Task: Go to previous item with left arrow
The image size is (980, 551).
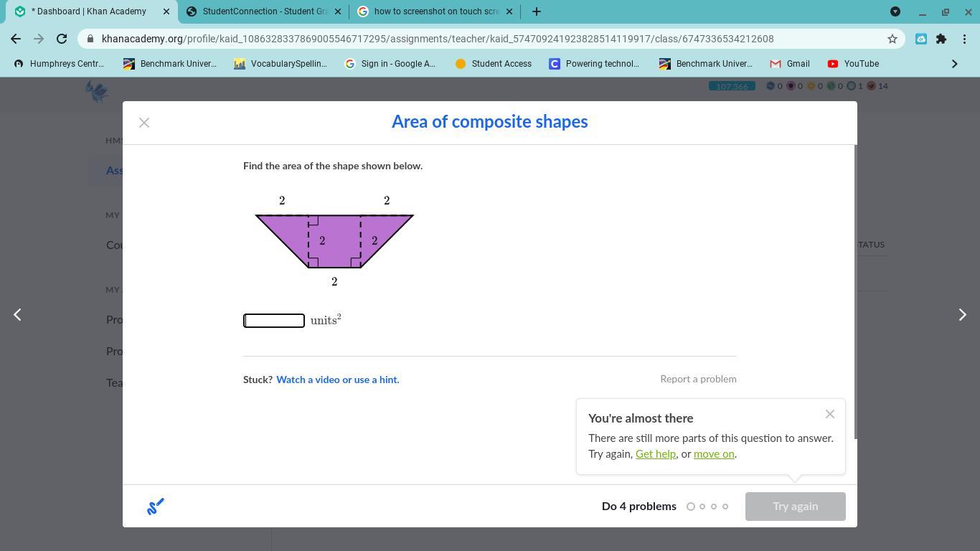Action: point(17,314)
